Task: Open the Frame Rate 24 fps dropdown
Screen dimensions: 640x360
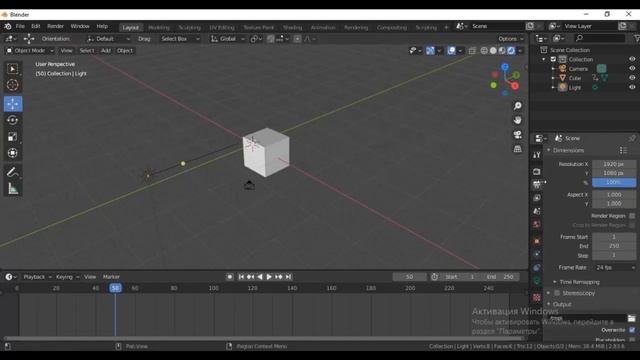Action: [614, 268]
